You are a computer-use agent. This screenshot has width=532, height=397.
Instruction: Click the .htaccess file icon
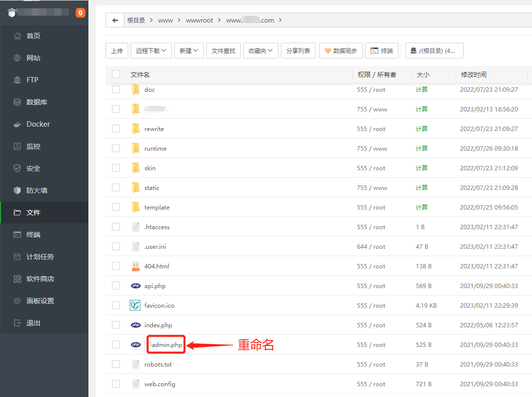coord(136,227)
